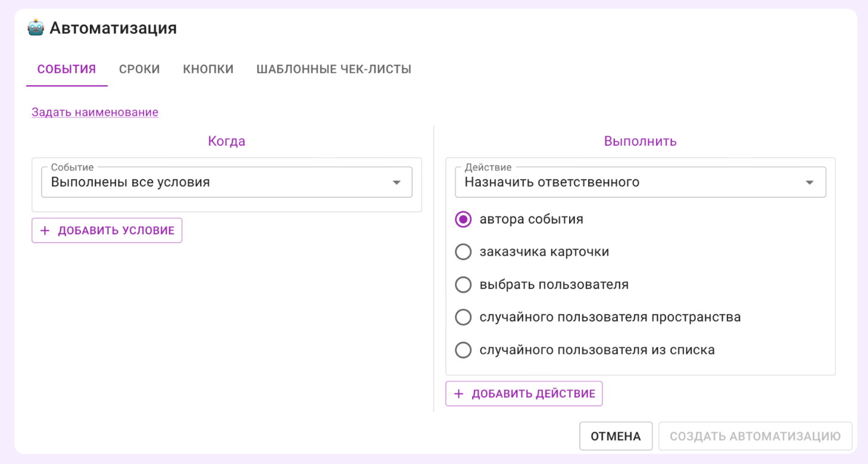
Task: Select выбрать пользователя option
Action: coord(463,284)
